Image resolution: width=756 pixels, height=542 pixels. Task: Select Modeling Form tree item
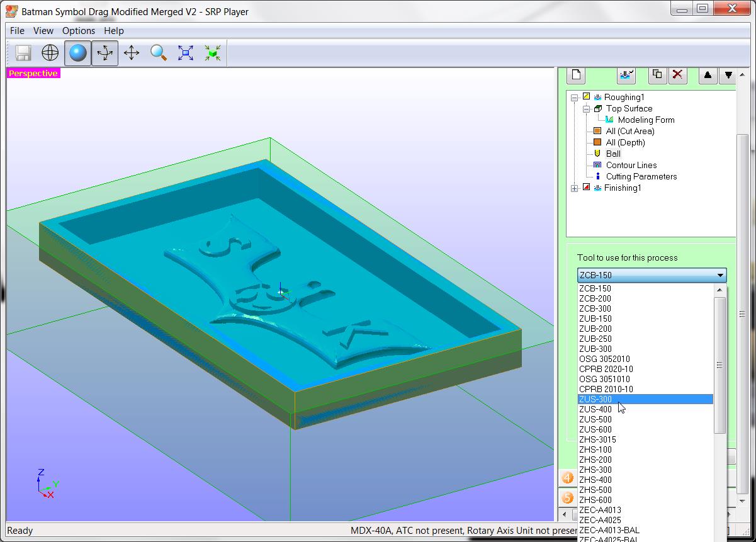[x=646, y=120]
